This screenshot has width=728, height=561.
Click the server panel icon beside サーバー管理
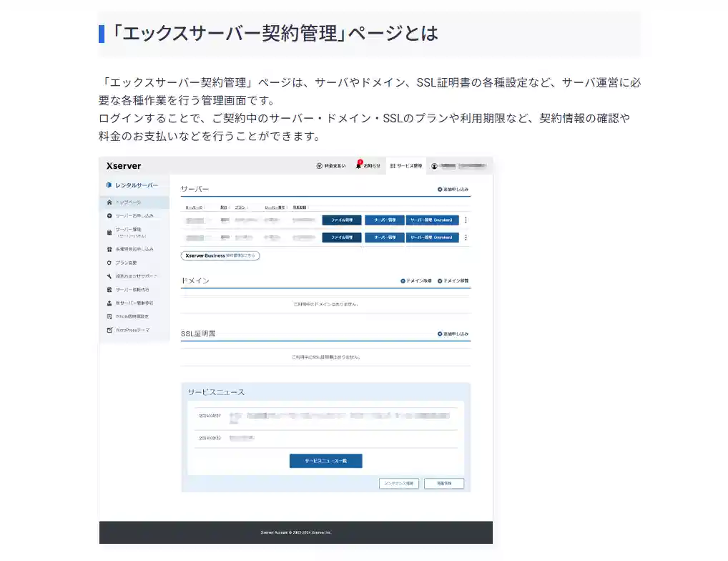coord(109,233)
